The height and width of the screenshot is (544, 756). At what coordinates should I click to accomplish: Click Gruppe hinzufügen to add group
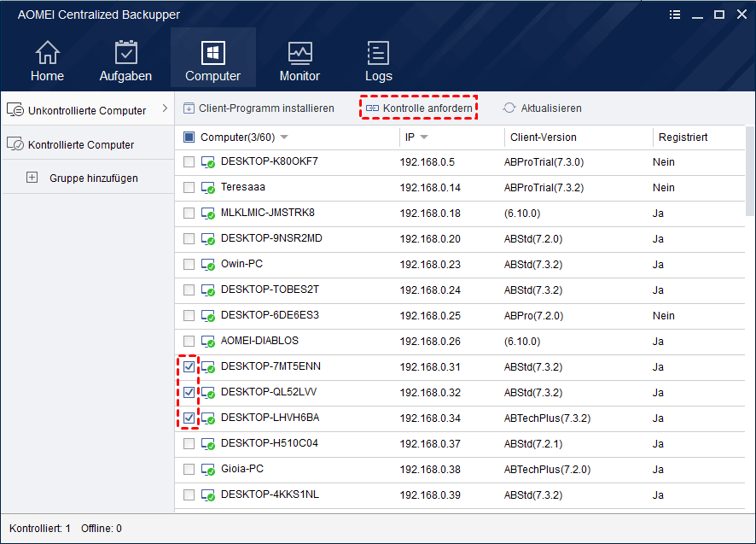pos(94,178)
